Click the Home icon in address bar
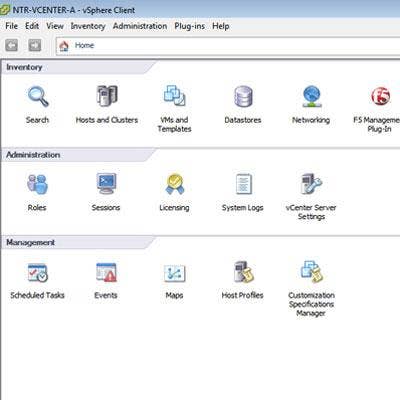 coord(64,46)
